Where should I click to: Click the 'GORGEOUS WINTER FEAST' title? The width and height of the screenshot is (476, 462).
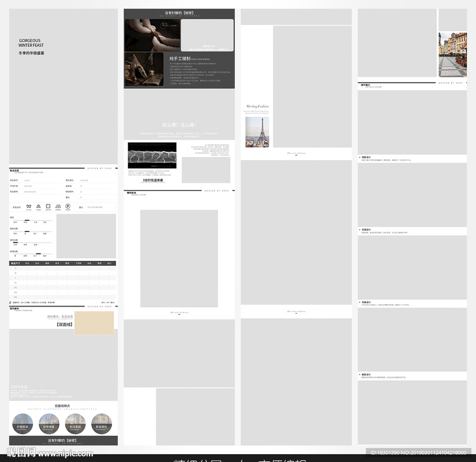pyautogui.click(x=31, y=43)
